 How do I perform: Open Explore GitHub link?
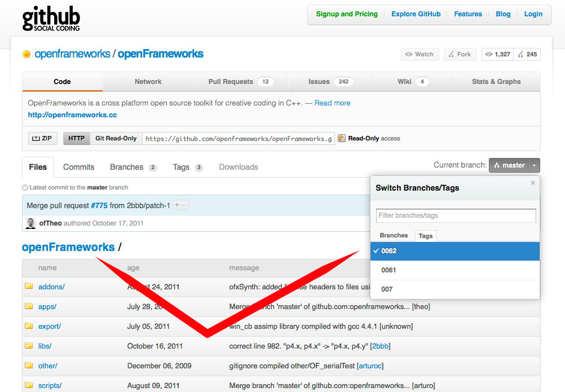(x=416, y=14)
